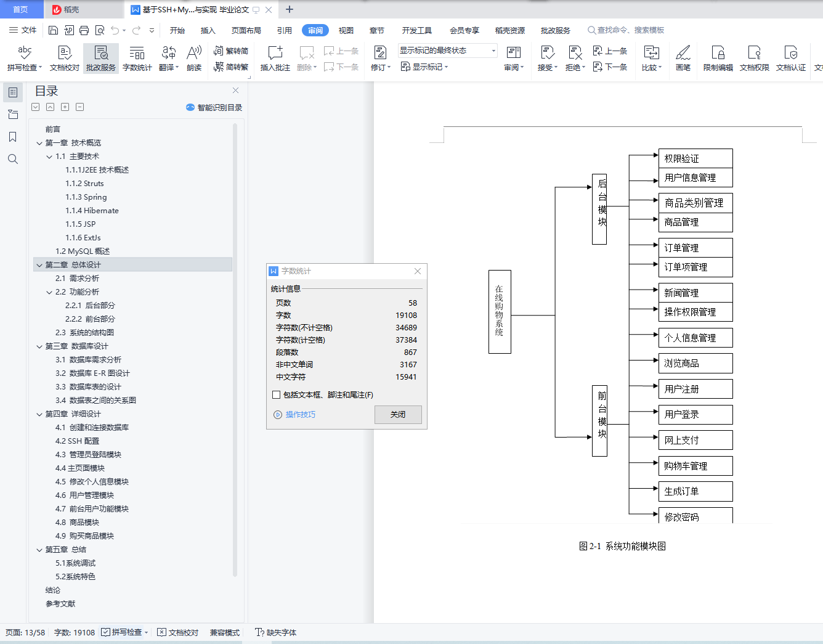Image resolution: width=823 pixels, height=644 pixels.
Task: Open the 拼写检查 spell check tool
Action: point(25,59)
